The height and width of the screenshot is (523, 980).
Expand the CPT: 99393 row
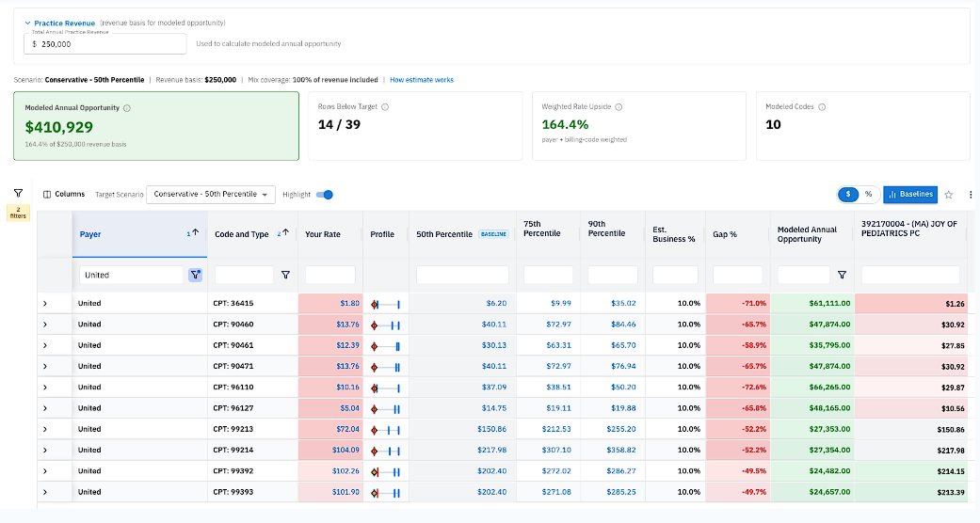pos(45,492)
